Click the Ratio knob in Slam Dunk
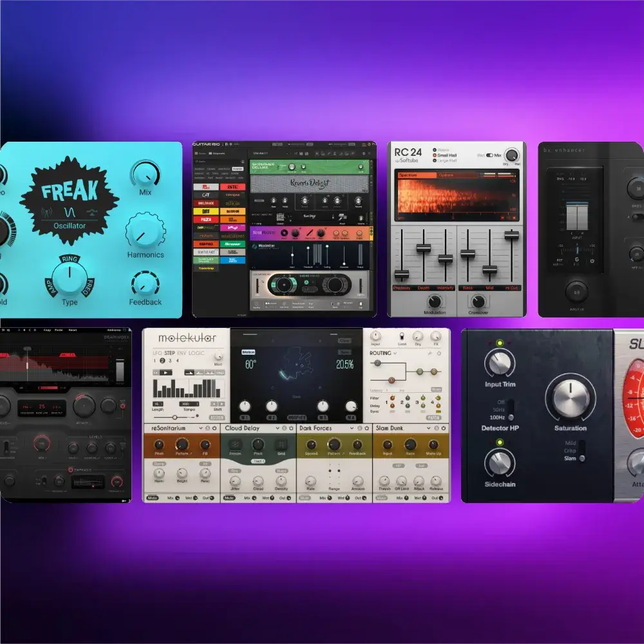The width and height of the screenshot is (644, 644). [410, 444]
